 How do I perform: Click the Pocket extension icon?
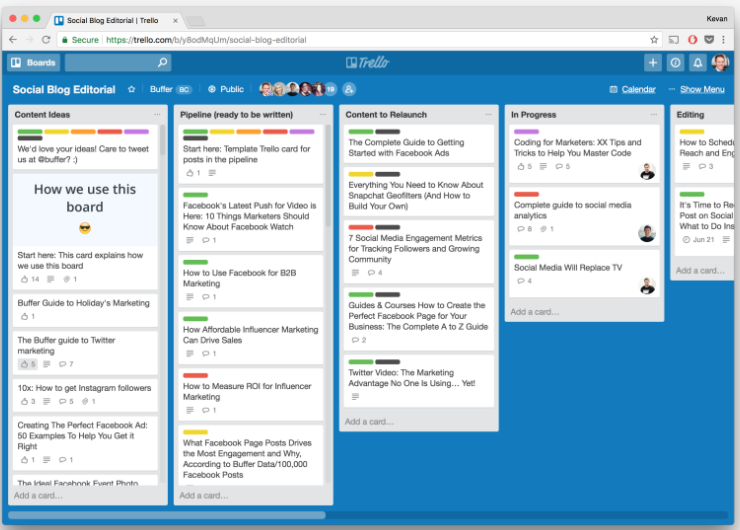click(x=709, y=40)
